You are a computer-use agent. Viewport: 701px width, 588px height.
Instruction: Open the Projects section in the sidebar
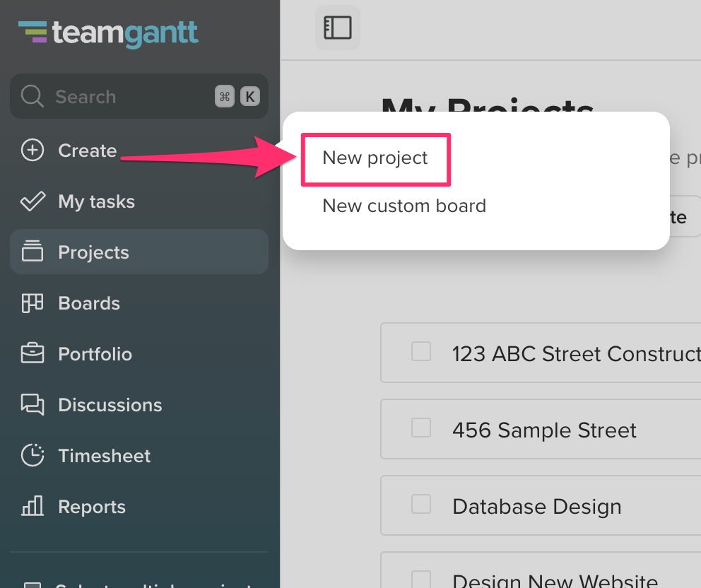[139, 252]
